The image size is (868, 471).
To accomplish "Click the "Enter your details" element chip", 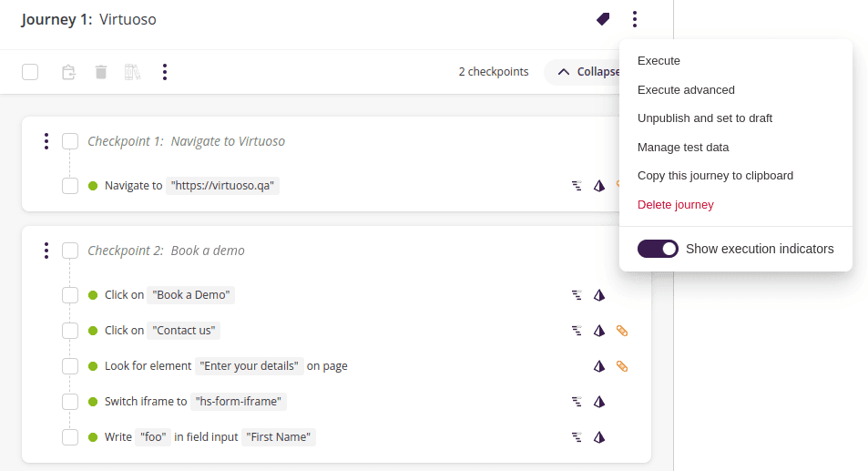I will point(250,366).
